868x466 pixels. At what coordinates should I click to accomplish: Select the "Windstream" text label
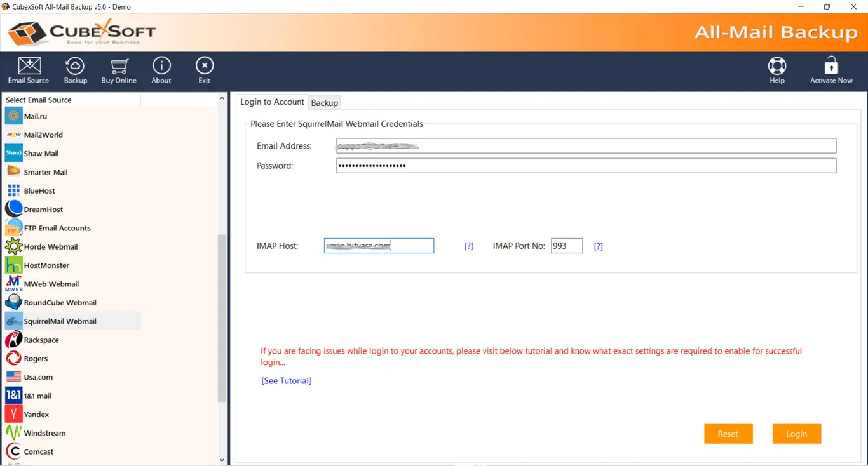[44, 433]
